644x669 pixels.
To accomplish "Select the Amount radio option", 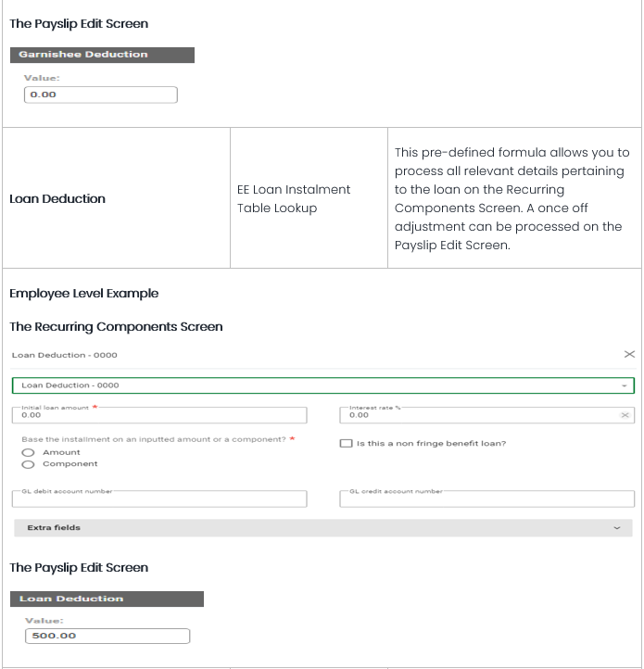I will pyautogui.click(x=29, y=452).
